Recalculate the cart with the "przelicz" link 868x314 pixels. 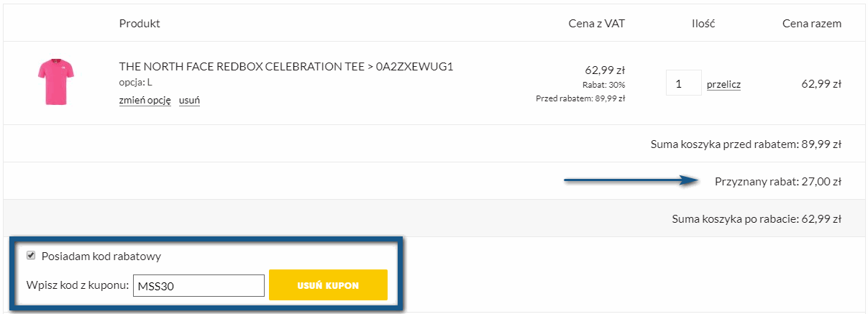[x=723, y=84]
